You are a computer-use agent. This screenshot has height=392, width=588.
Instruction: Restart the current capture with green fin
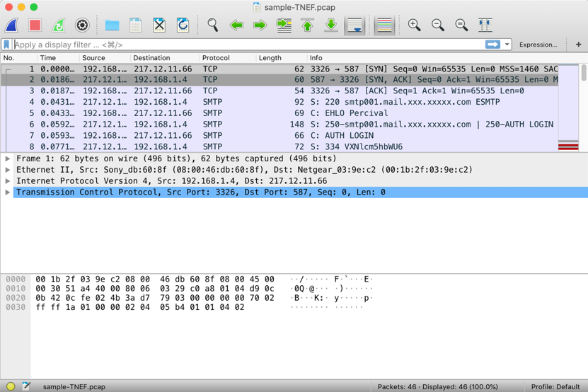pyautogui.click(x=59, y=25)
